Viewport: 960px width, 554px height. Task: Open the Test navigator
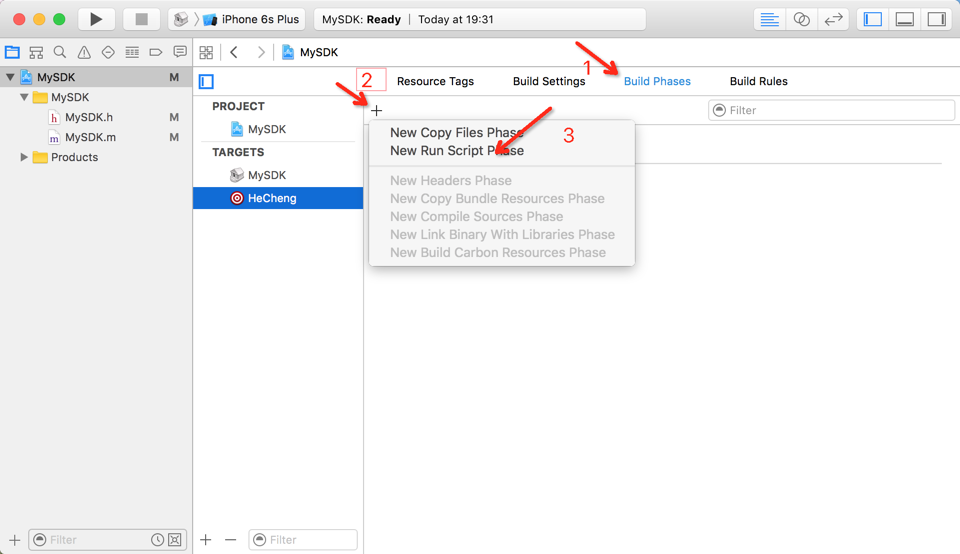pyautogui.click(x=108, y=52)
